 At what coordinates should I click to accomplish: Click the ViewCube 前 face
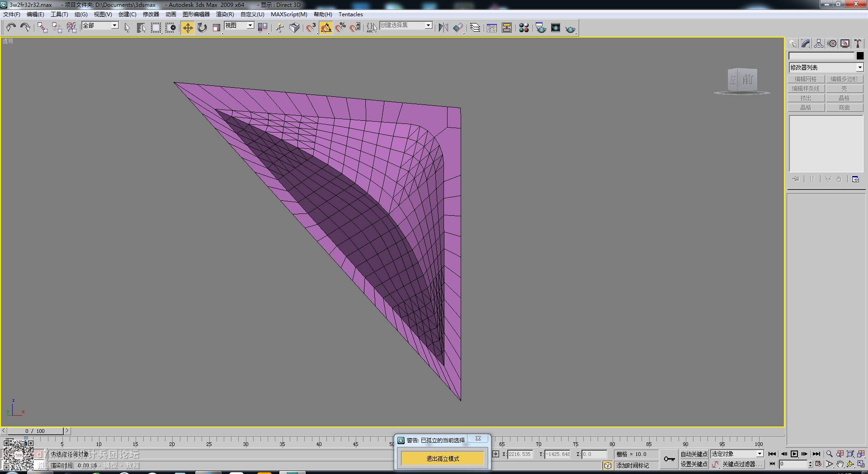click(748, 80)
